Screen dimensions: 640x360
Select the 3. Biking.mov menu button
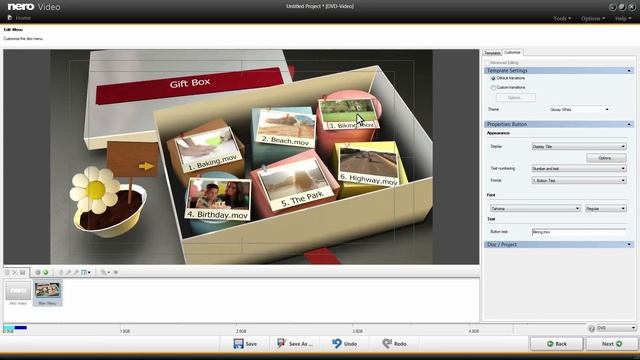[x=349, y=113]
